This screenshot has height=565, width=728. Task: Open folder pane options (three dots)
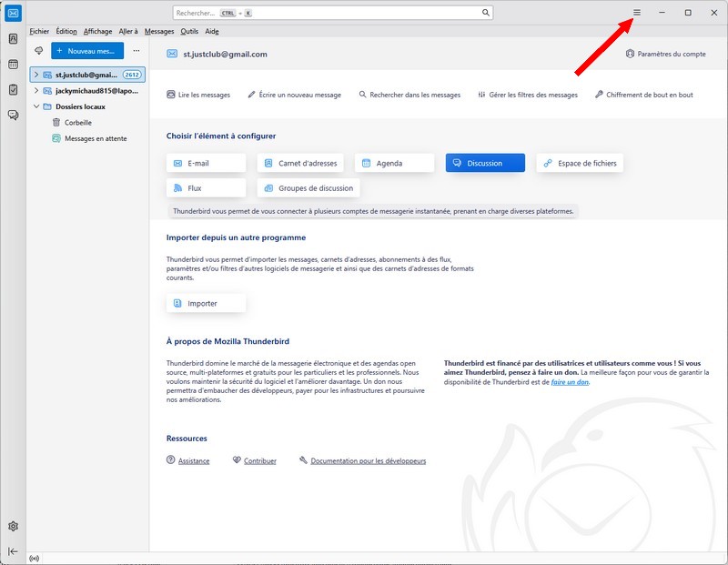click(136, 51)
